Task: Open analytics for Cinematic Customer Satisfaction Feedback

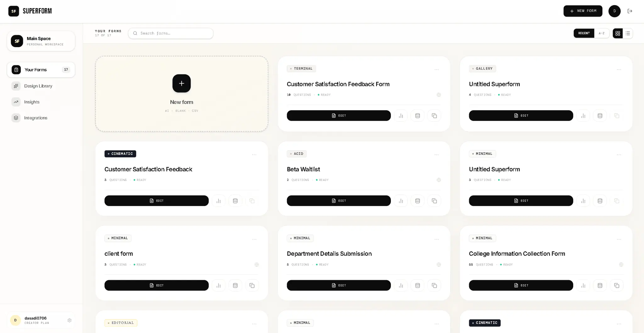Action: pos(219,201)
